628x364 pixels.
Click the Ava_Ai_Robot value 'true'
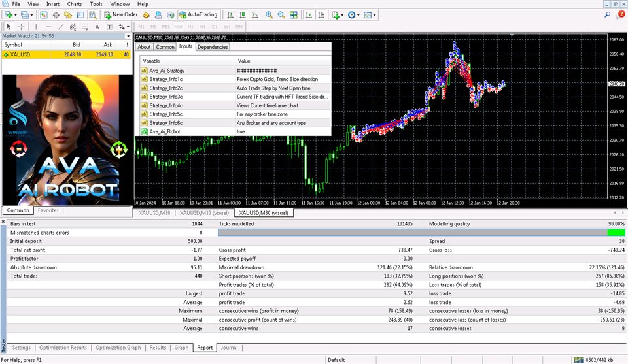[283, 131]
